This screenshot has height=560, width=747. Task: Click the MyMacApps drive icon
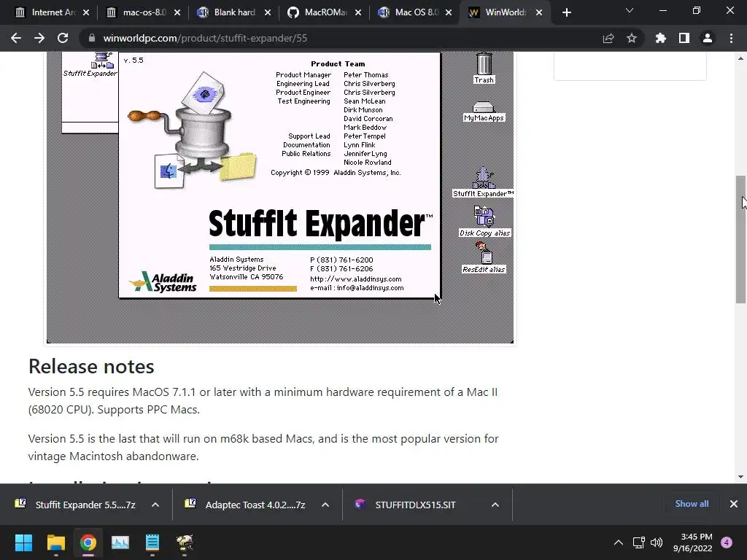[x=484, y=112]
